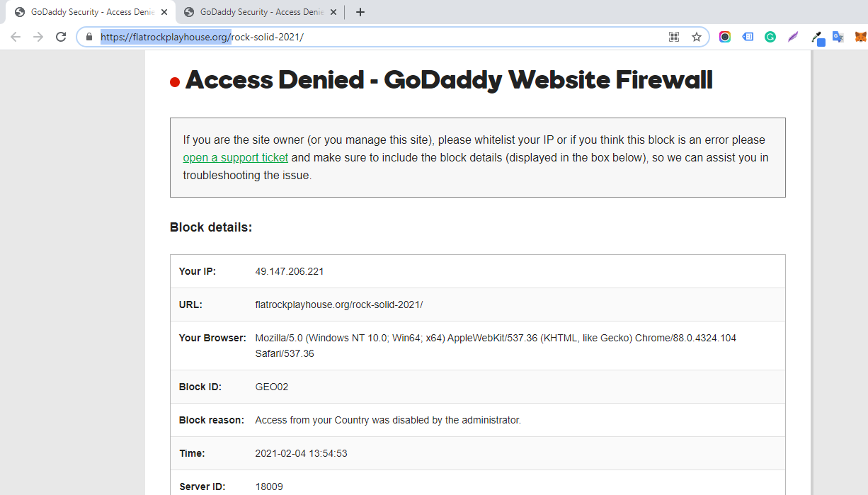Open the rainbow camera lens extension
The height and width of the screenshot is (495, 868).
[x=725, y=37]
